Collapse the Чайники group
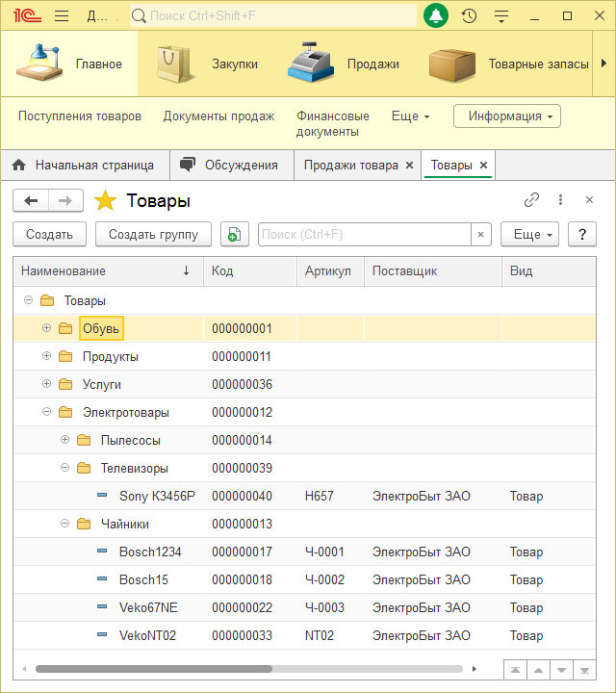The height and width of the screenshot is (693, 616). pyautogui.click(x=64, y=524)
